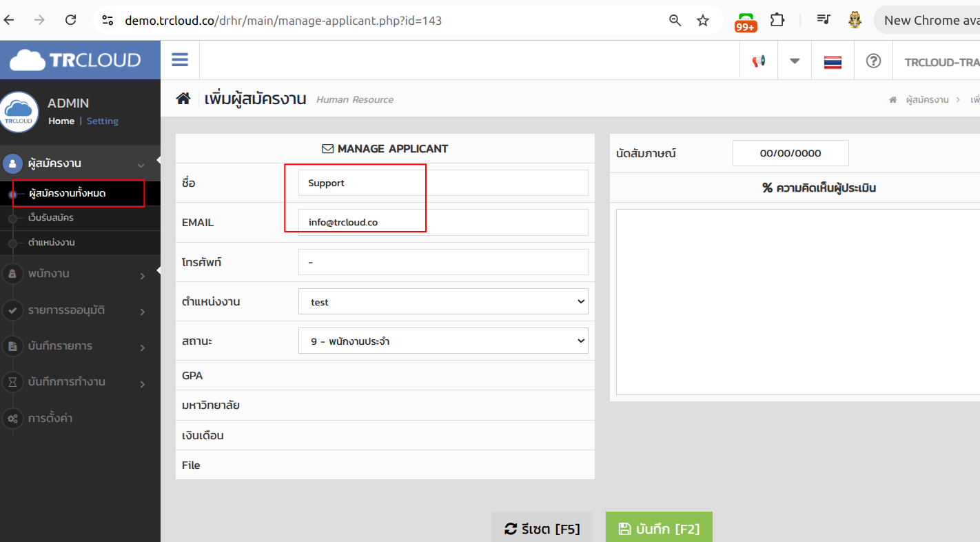The height and width of the screenshot is (542, 980).
Task: Expand the header caret dropdown arrow
Action: tap(795, 61)
